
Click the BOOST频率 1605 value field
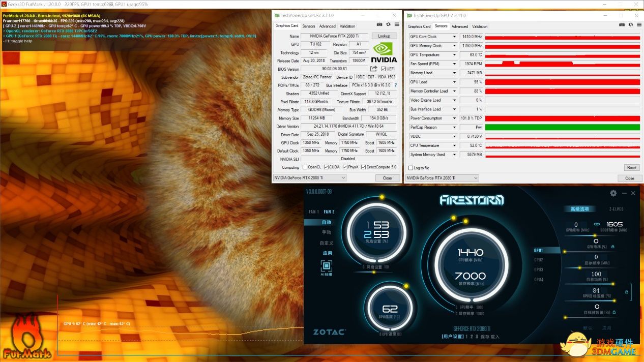[614, 224]
